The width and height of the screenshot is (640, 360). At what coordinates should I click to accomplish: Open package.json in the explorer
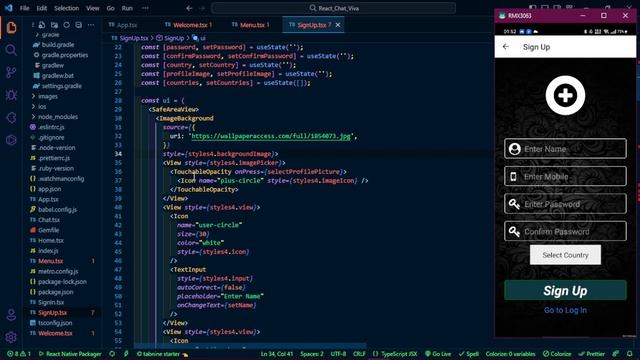(x=56, y=292)
